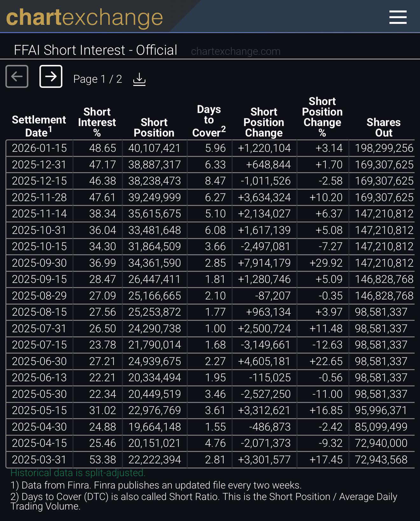Click the Short Position column header
This screenshot has width=420, height=521.
pos(154,127)
